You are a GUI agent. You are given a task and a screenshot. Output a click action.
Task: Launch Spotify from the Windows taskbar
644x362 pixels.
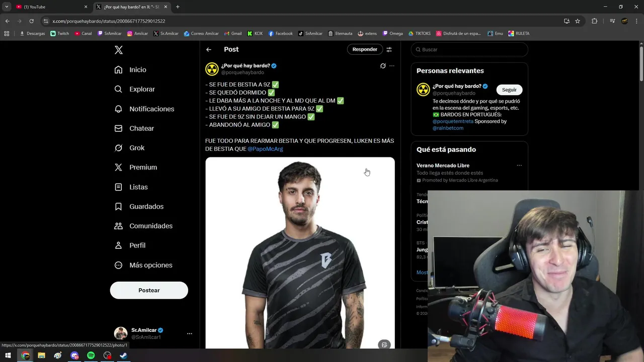(91, 355)
